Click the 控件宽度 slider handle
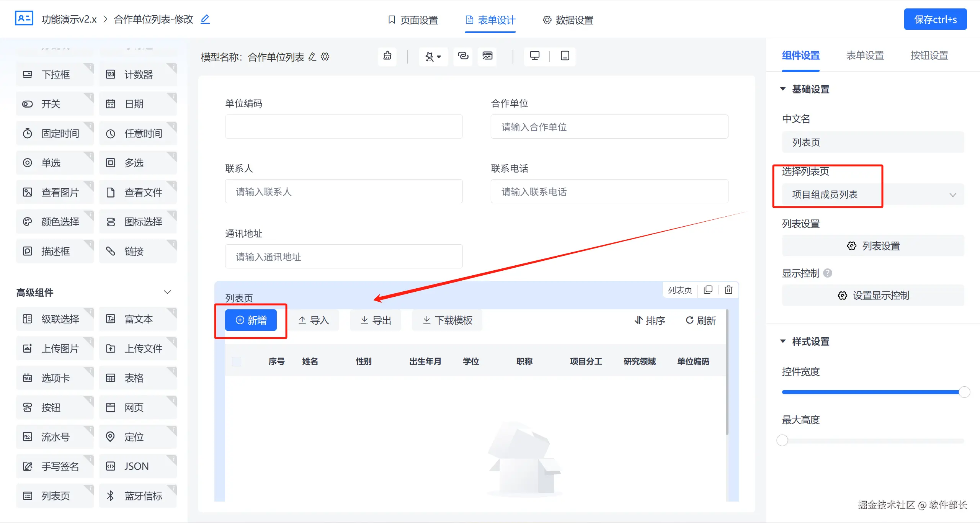 tap(964, 392)
